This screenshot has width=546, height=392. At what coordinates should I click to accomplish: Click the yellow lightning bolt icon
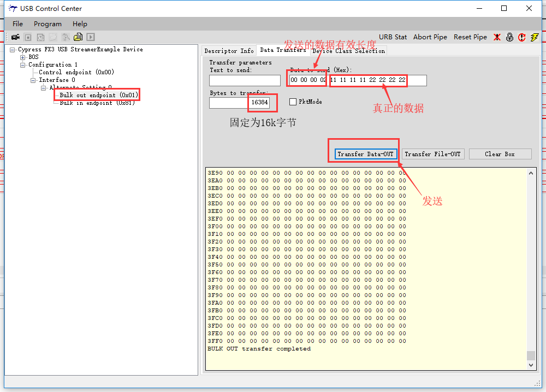coord(534,37)
